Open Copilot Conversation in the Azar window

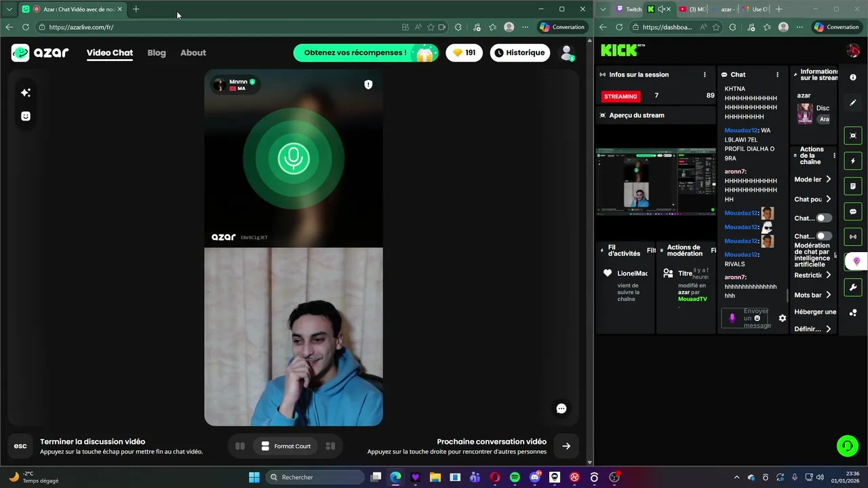pos(562,27)
